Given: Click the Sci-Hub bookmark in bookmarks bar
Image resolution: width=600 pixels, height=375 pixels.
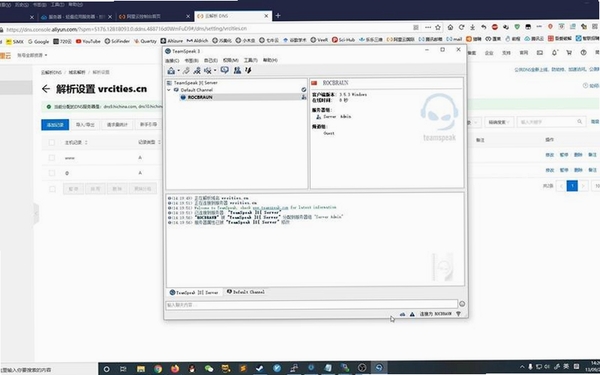Looking at the screenshot, I should tap(343, 40).
